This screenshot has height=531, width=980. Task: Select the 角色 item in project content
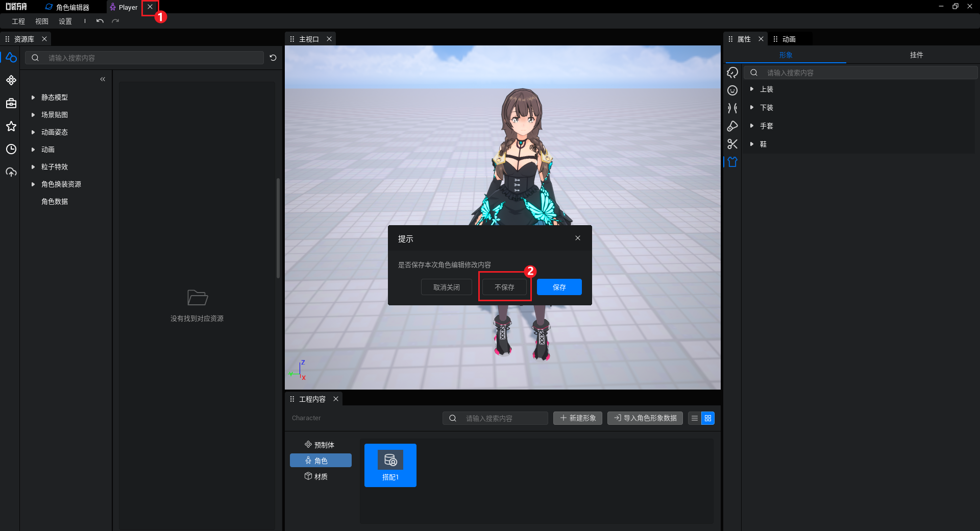tap(321, 461)
